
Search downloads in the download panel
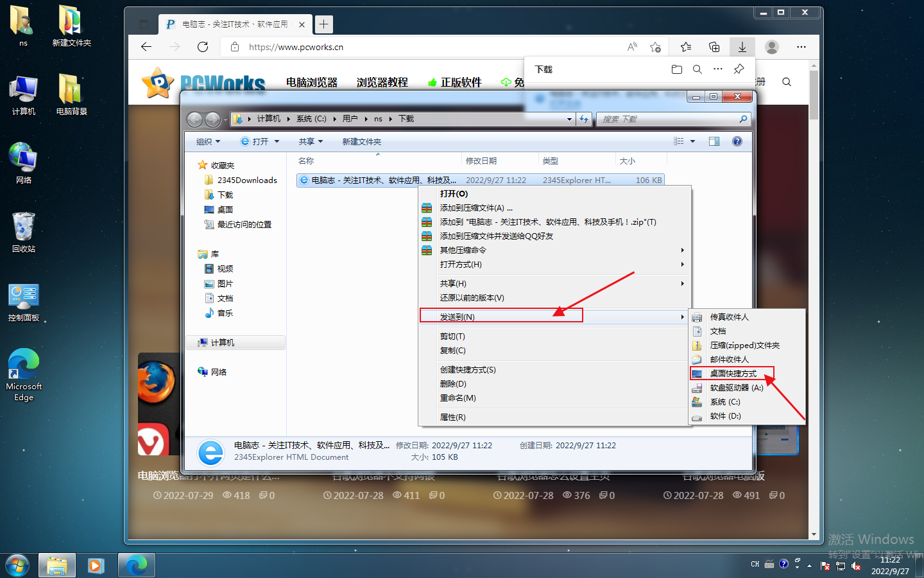pos(697,69)
